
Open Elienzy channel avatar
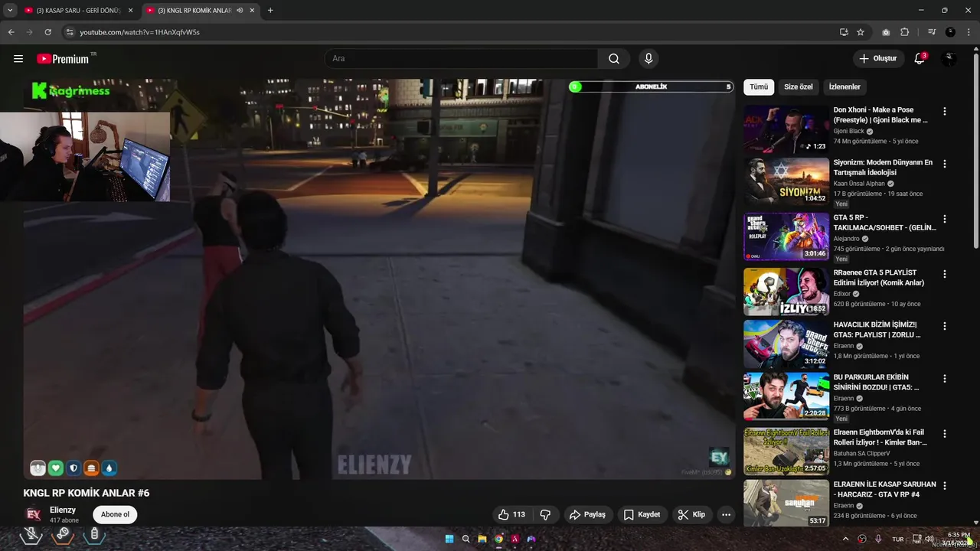33,514
